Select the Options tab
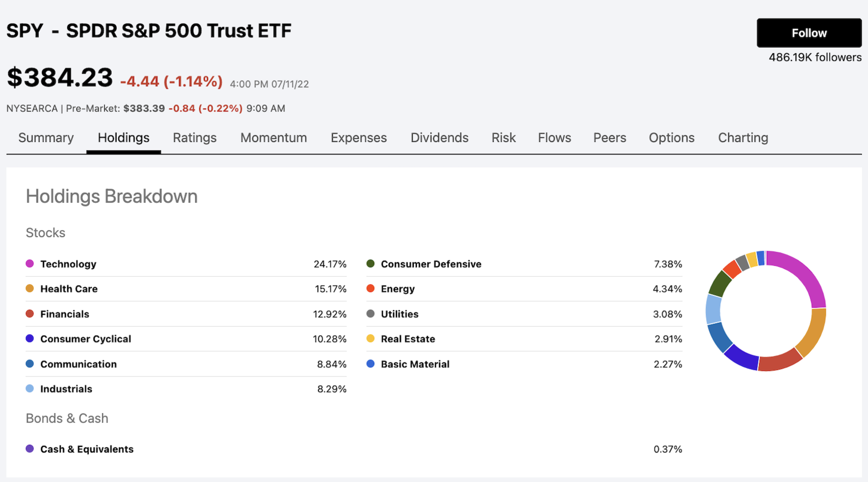Screen dimensions: 868x482 (x=672, y=138)
